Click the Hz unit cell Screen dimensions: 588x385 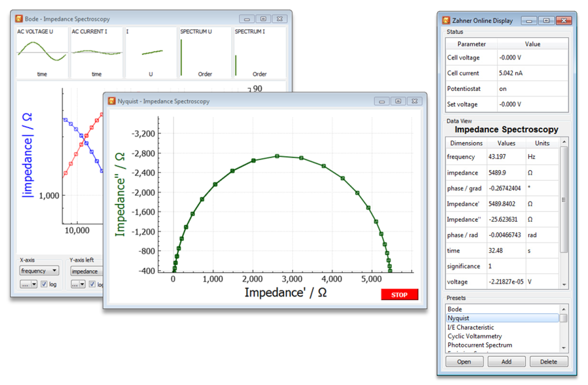point(542,157)
